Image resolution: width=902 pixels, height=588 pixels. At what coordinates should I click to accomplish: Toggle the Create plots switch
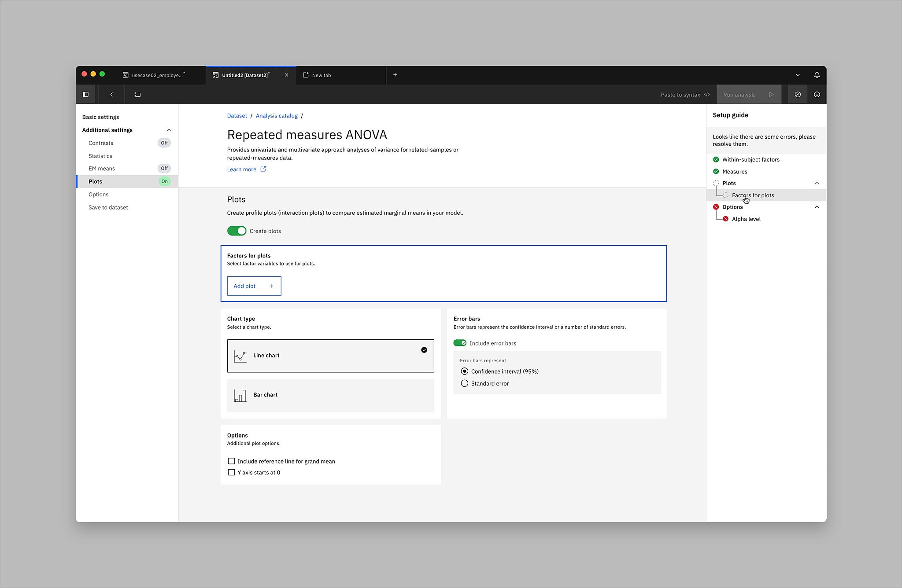pos(237,231)
